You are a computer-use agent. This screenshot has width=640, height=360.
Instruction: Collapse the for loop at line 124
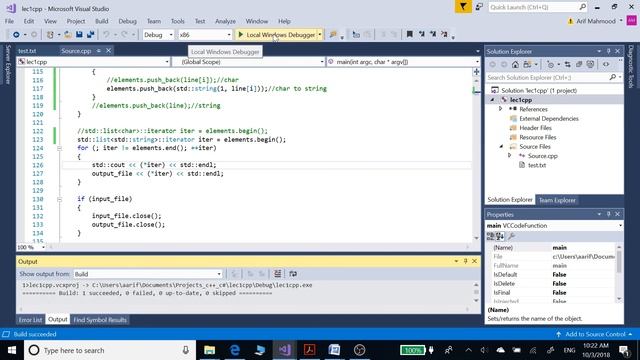[x=60, y=148]
